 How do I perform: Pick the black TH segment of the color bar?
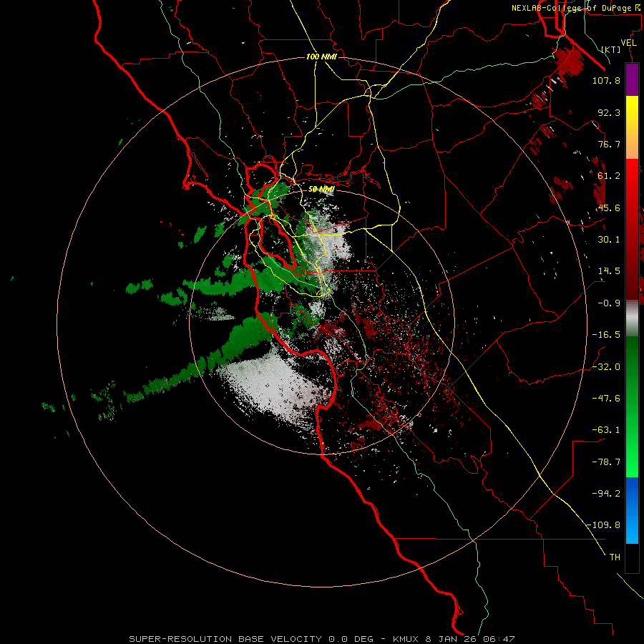click(x=632, y=558)
